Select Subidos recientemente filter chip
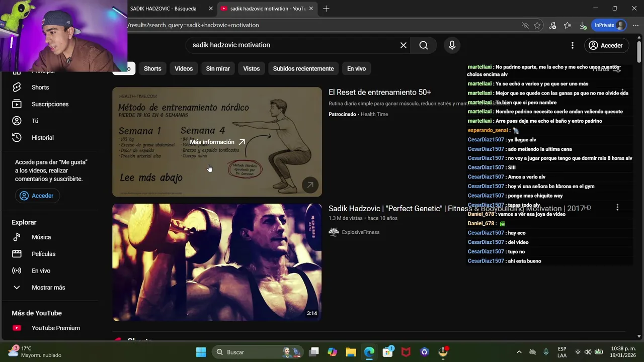Image resolution: width=644 pixels, height=362 pixels. (x=303, y=68)
